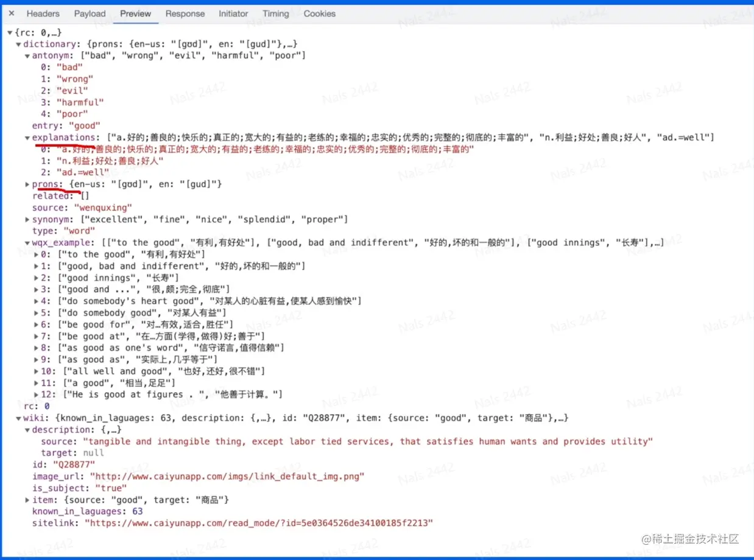Collapse the wqx_example array
The image size is (754, 560).
click(27, 242)
